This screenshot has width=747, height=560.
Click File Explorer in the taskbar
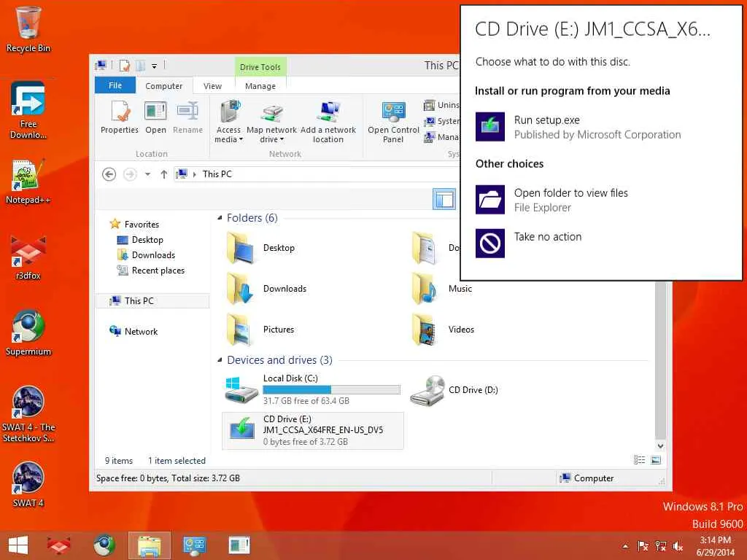pyautogui.click(x=149, y=545)
